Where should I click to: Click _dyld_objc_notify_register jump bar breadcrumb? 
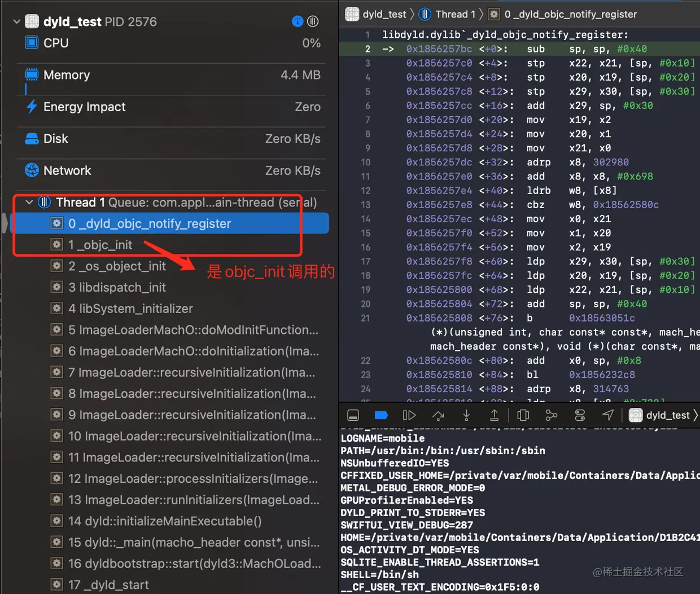pos(562,14)
